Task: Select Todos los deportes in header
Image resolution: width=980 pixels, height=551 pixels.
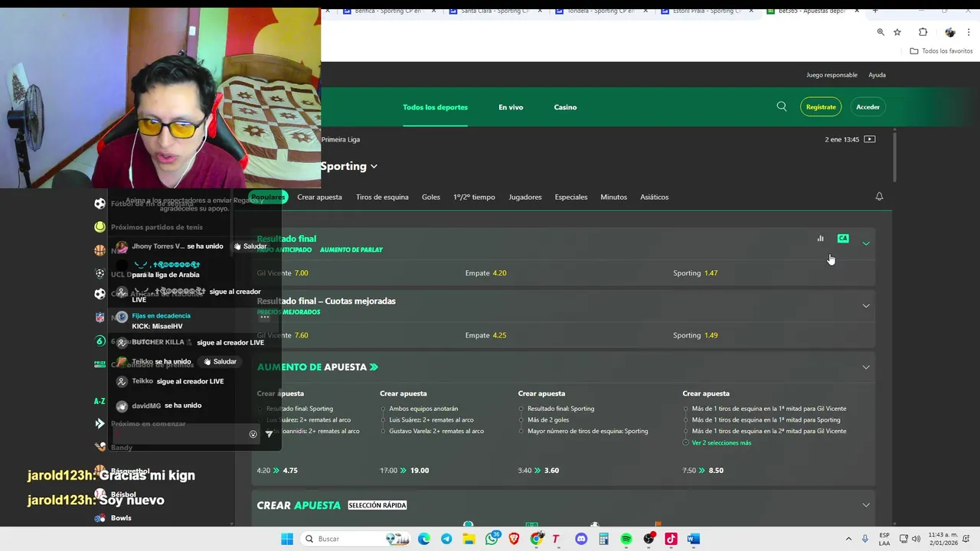Action: [x=435, y=107]
